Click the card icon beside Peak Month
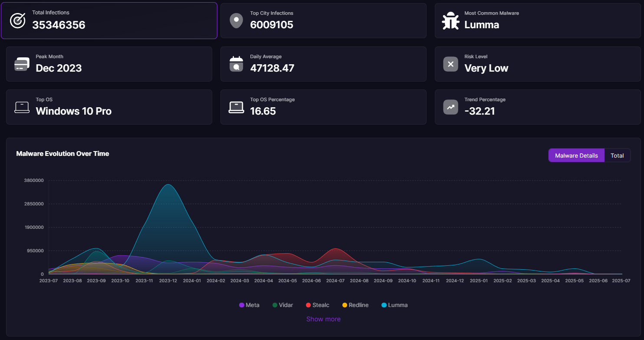The width and height of the screenshot is (644, 340). [22, 64]
